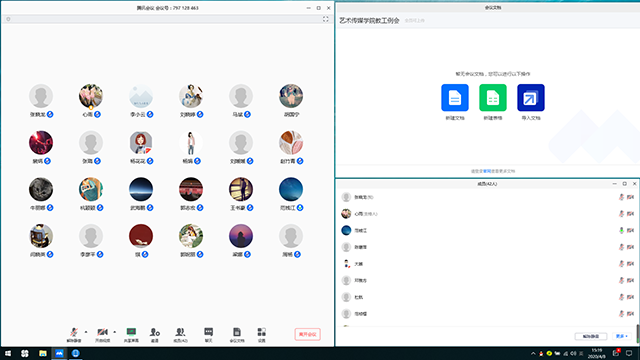This screenshot has height=360, width=640.
Task: Click the Tiananmen night photo avatar
Action: (x=191, y=189)
